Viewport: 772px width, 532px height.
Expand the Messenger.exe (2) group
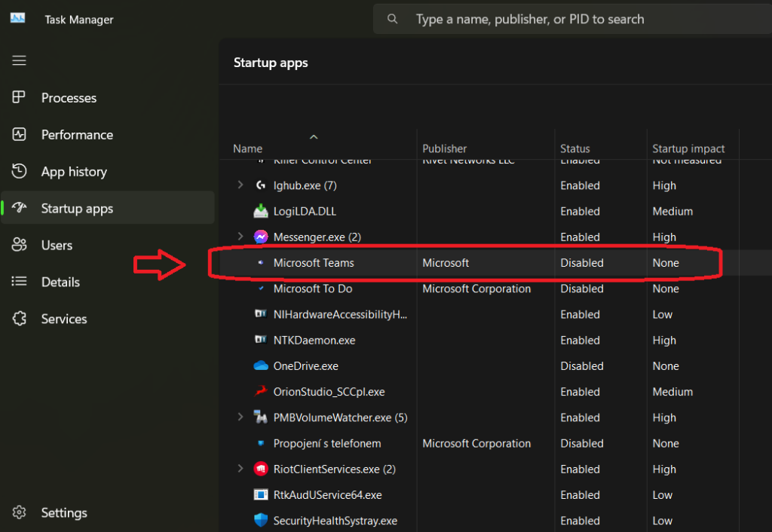click(240, 237)
